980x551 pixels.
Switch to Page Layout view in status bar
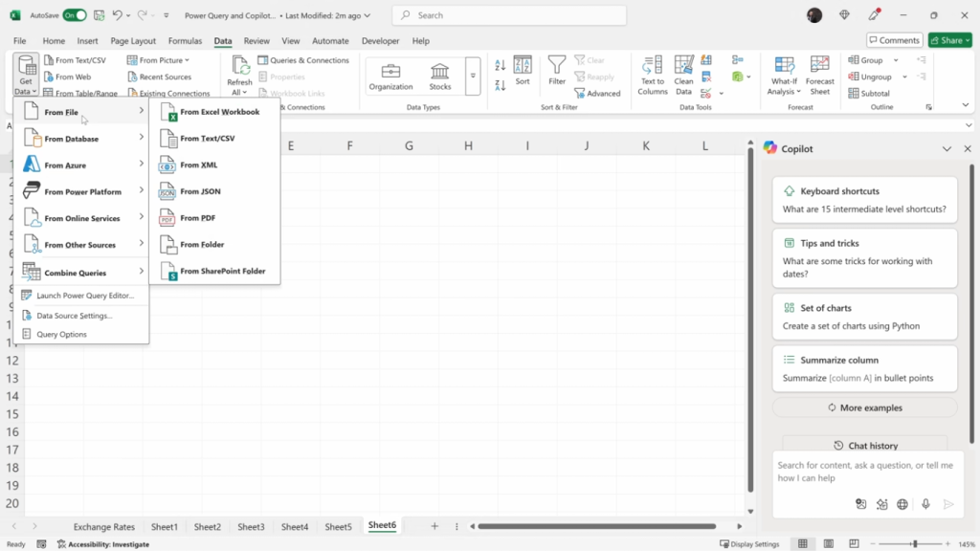(x=829, y=543)
